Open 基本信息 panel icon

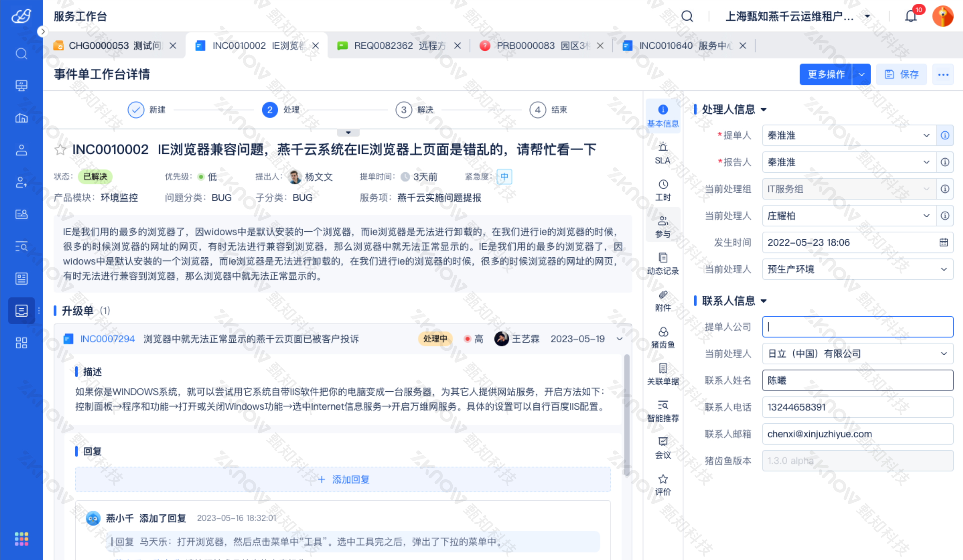click(x=663, y=116)
